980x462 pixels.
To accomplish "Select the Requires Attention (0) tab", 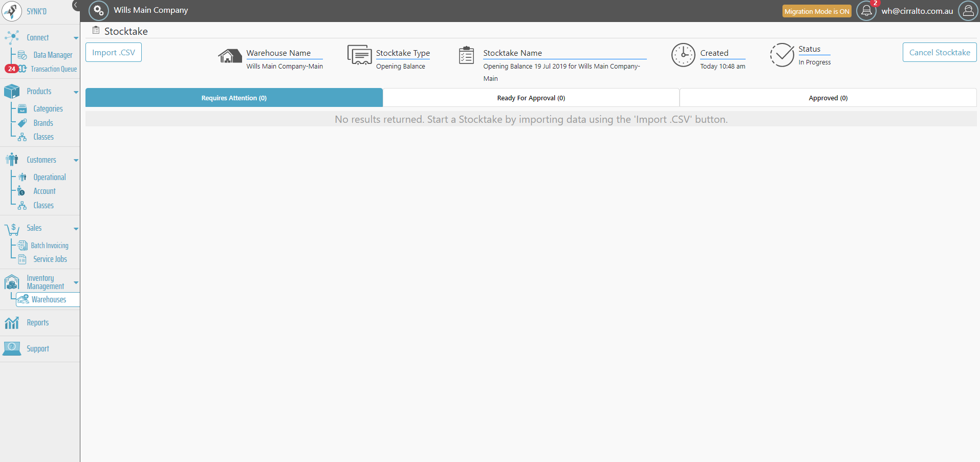I will [234, 98].
